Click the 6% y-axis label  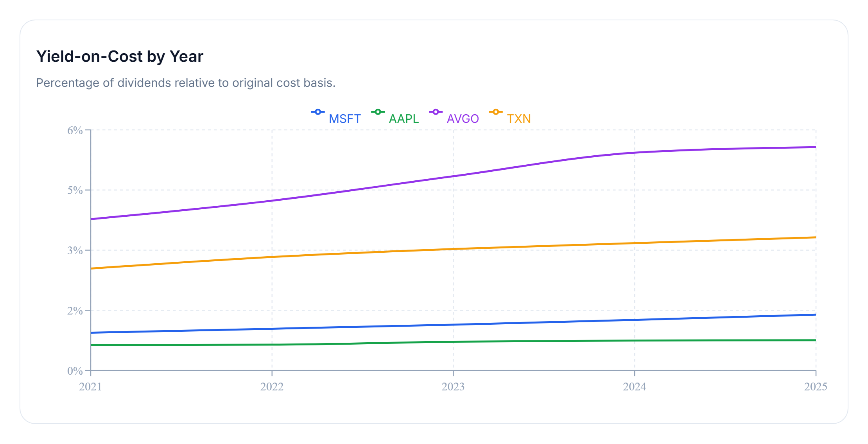tap(75, 130)
